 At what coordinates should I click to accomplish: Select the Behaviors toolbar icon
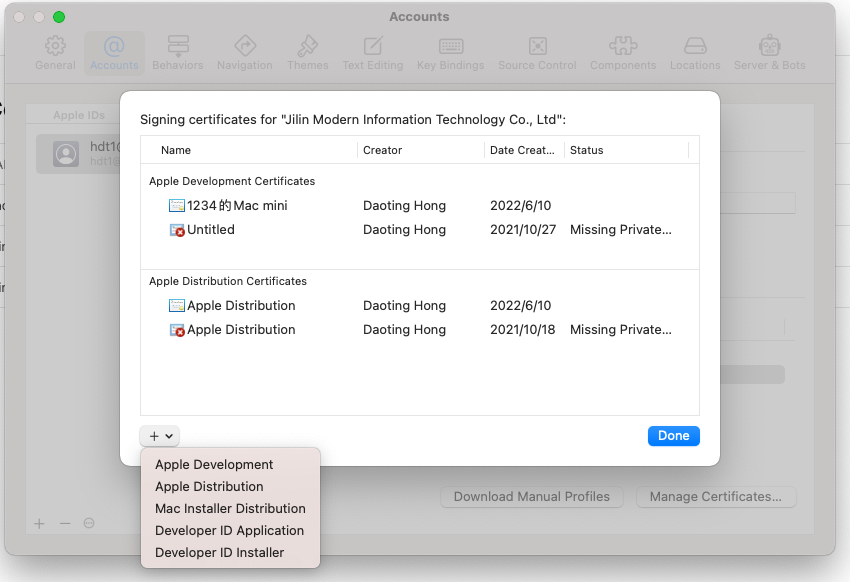(178, 46)
